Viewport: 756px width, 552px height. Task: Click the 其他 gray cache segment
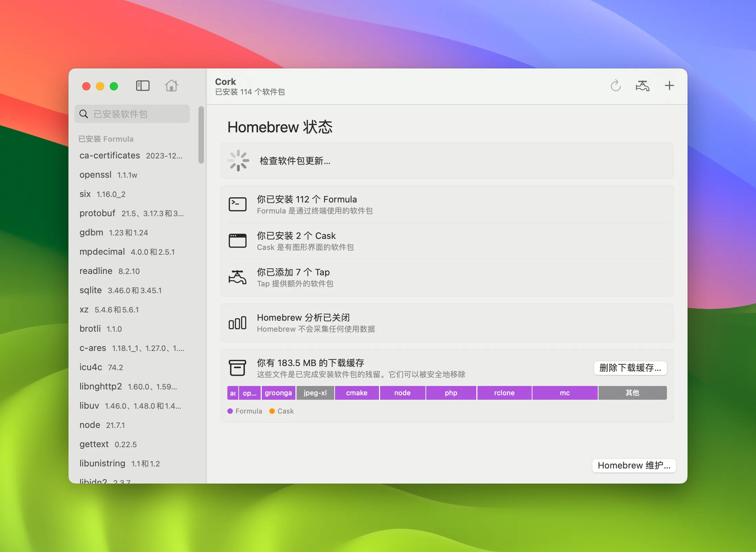[632, 393]
